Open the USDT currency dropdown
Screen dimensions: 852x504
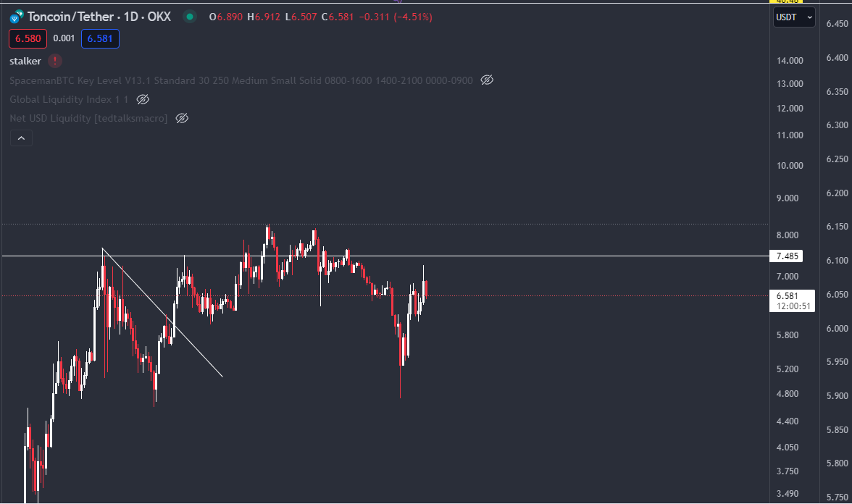794,17
